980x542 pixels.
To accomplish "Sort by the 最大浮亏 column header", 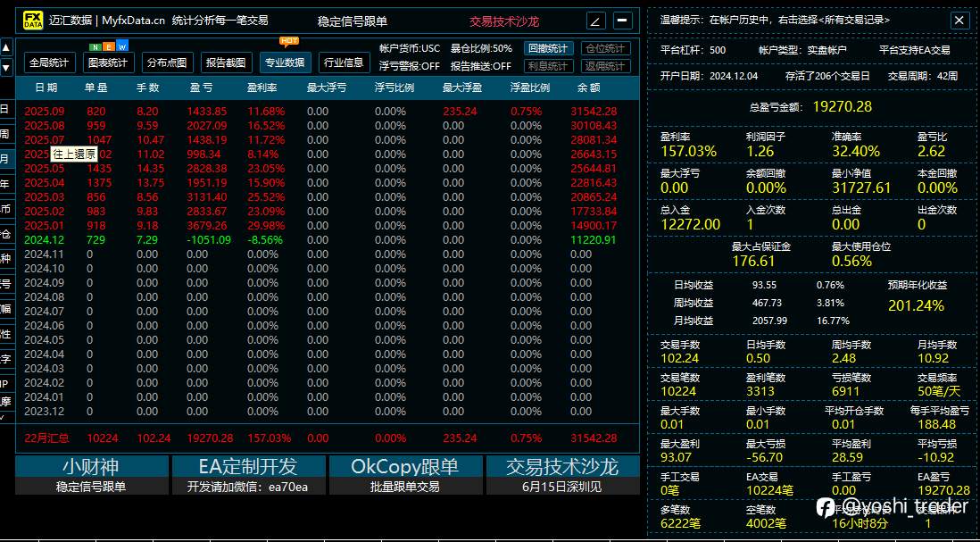I will point(327,88).
